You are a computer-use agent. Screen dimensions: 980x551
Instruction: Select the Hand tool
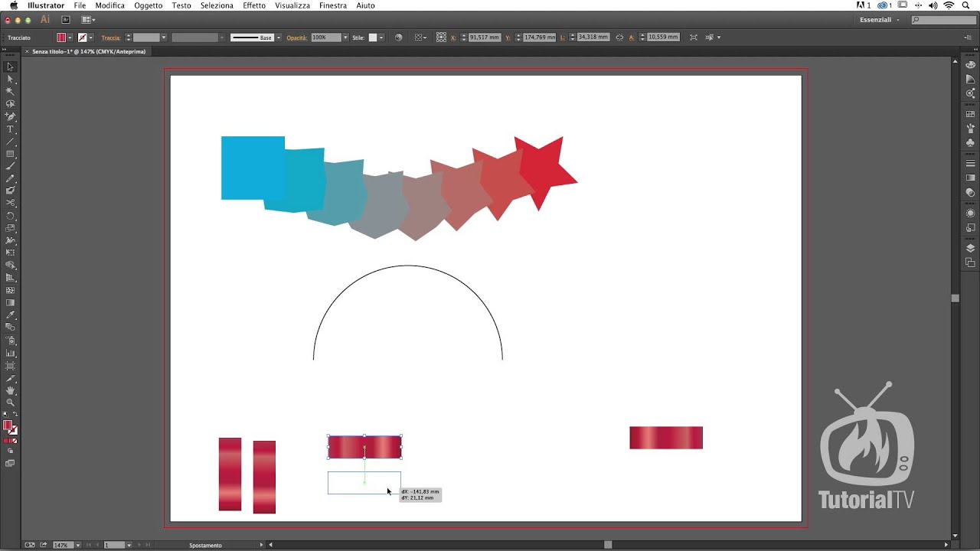click(x=10, y=390)
